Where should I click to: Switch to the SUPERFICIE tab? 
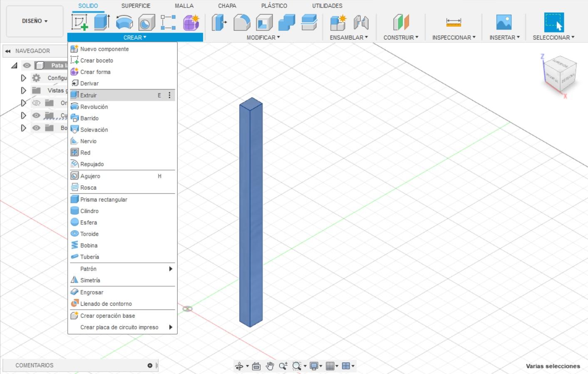[x=136, y=6]
